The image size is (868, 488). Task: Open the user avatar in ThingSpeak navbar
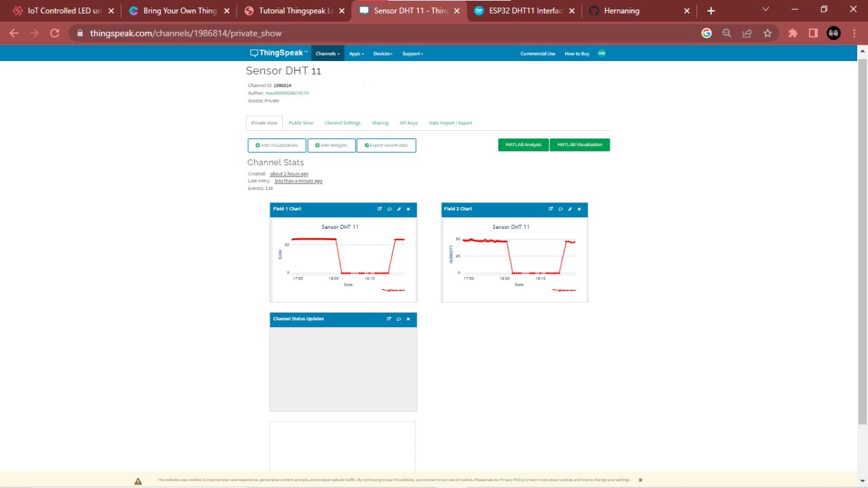pyautogui.click(x=601, y=54)
